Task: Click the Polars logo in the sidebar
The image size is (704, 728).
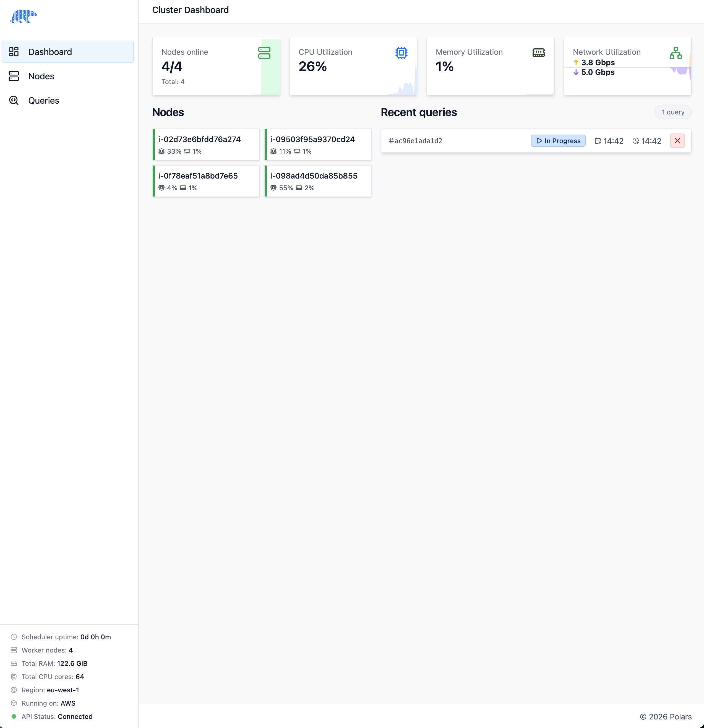Action: (24, 16)
